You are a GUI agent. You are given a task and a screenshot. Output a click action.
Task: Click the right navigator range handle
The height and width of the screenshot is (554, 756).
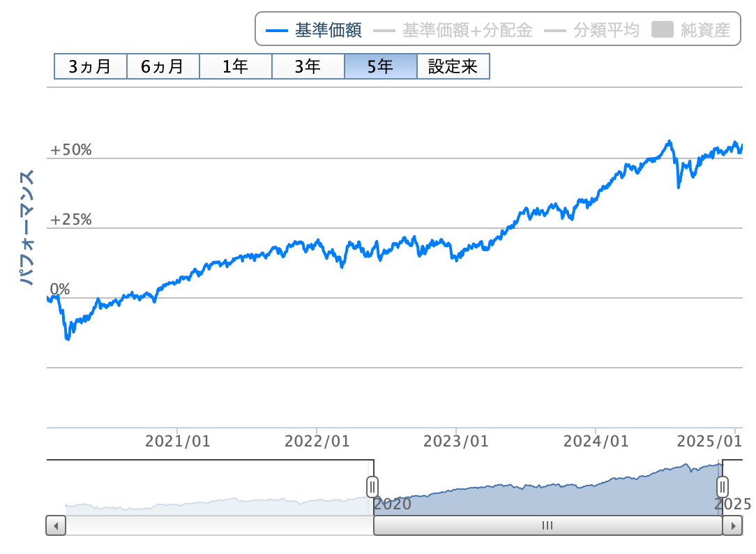(723, 486)
